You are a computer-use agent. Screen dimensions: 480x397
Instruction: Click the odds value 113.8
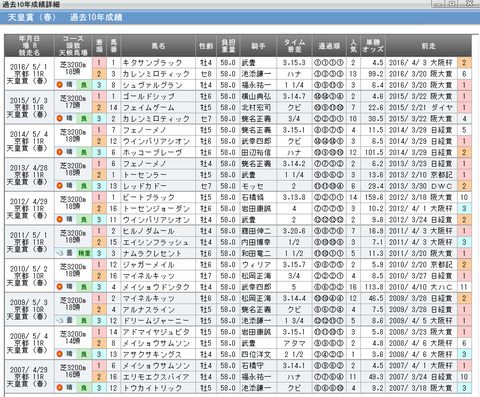pyautogui.click(x=374, y=287)
